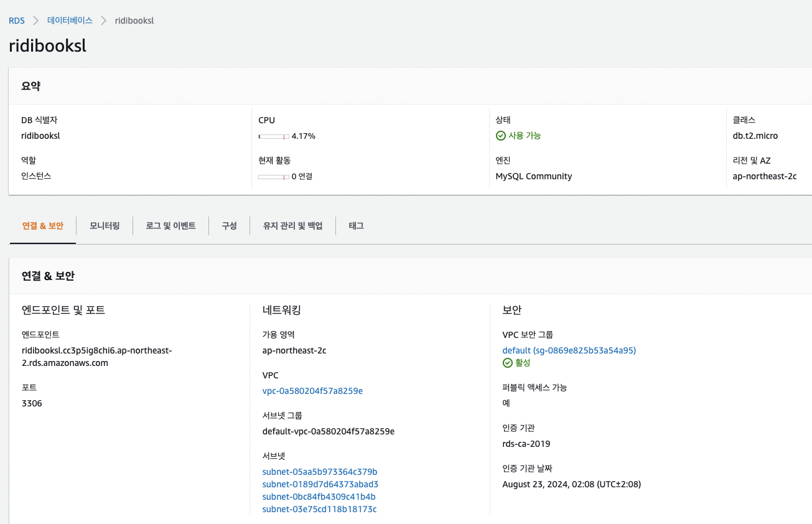
Task: Click the 보안 heading
Action: pyautogui.click(x=512, y=310)
